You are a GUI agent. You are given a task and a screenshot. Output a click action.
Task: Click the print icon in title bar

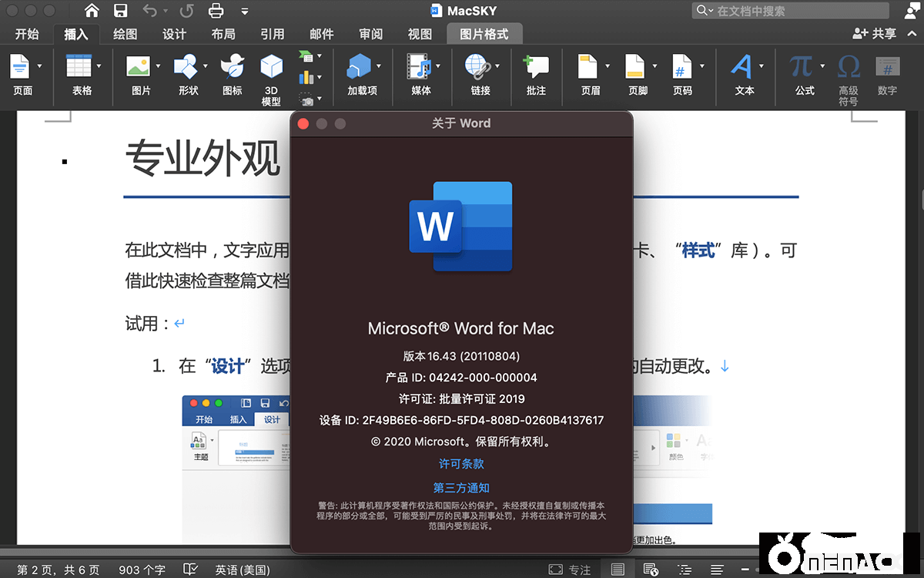tap(216, 11)
